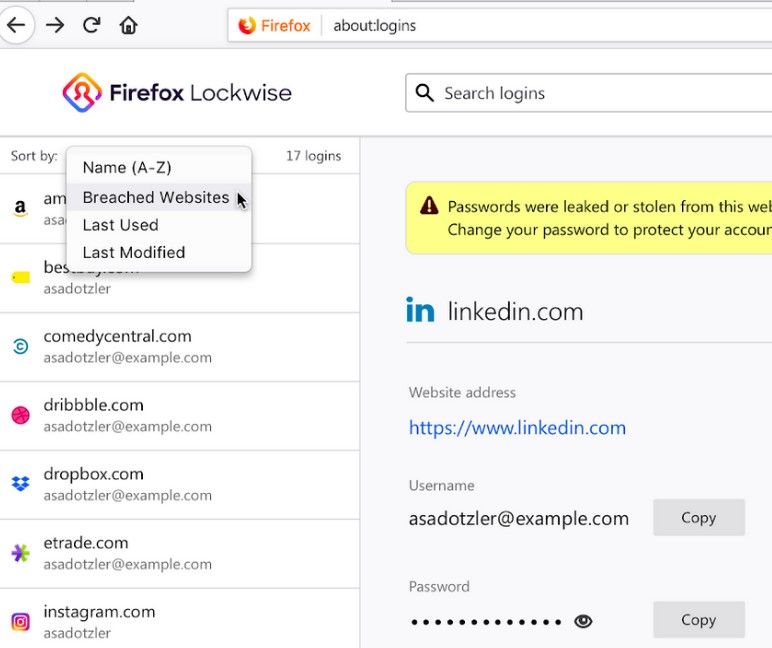Click the Best Buy yellow tag favicon
The image size is (772, 648).
tap(21, 278)
